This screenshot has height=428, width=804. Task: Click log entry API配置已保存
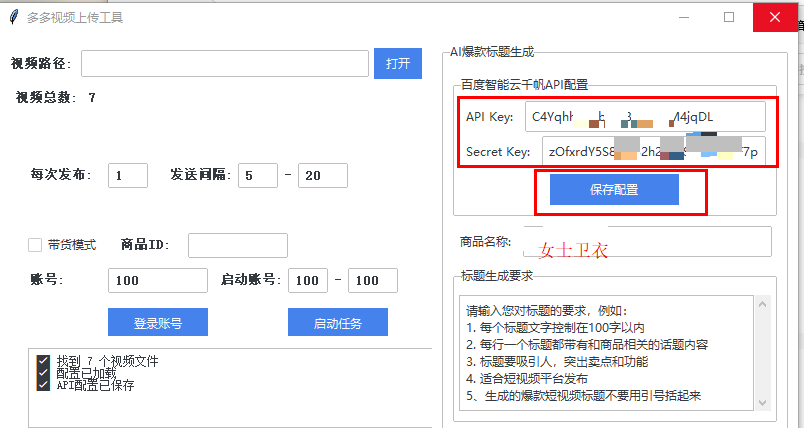pyautogui.click(x=95, y=385)
